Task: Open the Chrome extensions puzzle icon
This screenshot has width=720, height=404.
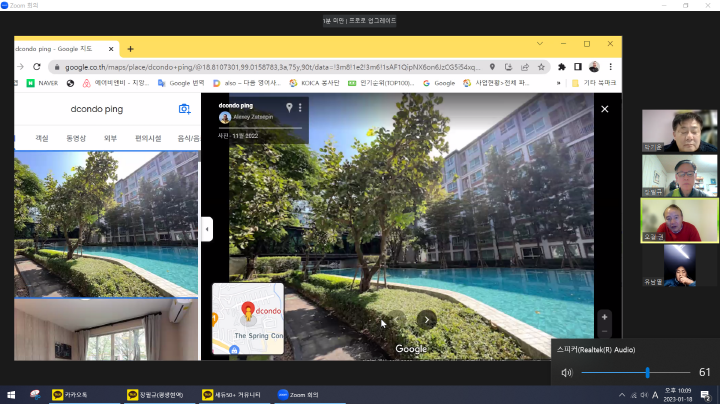Action: (x=562, y=66)
